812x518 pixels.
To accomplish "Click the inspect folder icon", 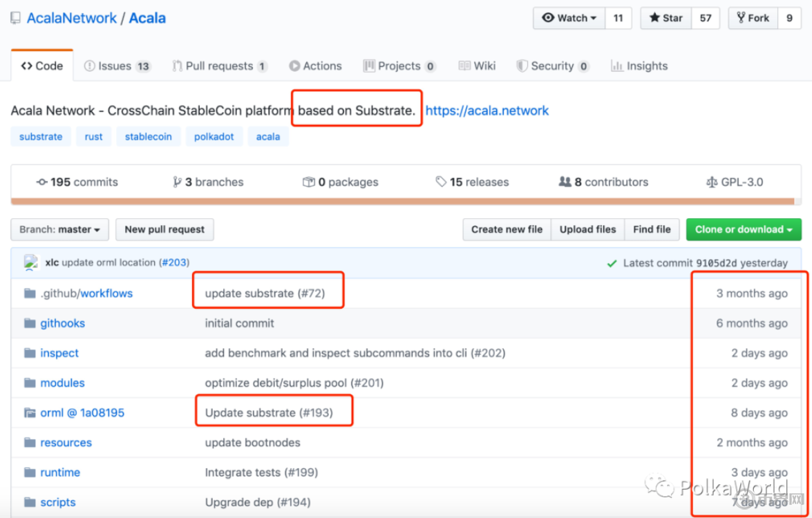I will 30,353.
